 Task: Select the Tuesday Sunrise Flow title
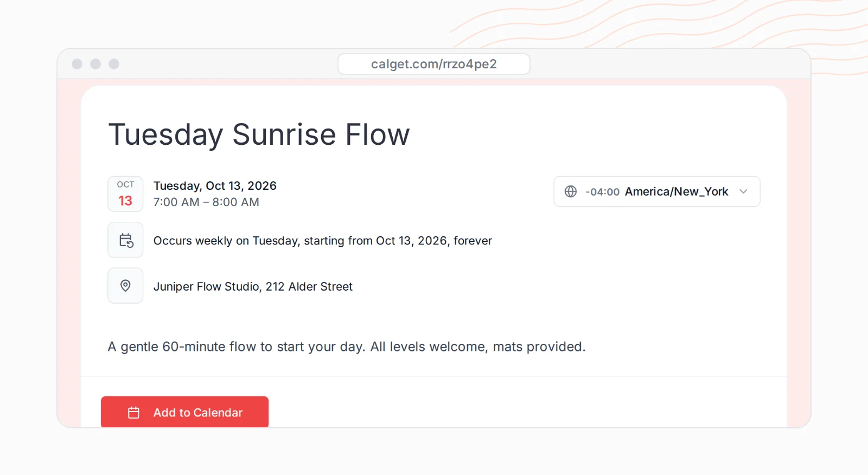tap(259, 134)
